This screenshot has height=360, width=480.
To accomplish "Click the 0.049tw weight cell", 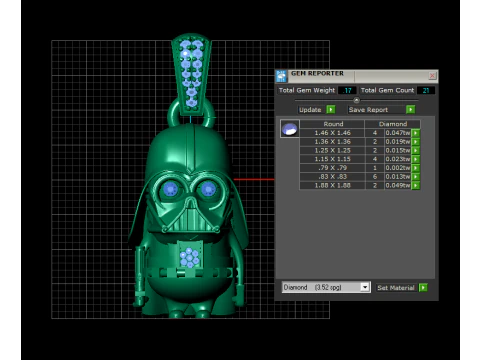I will pyautogui.click(x=398, y=185).
